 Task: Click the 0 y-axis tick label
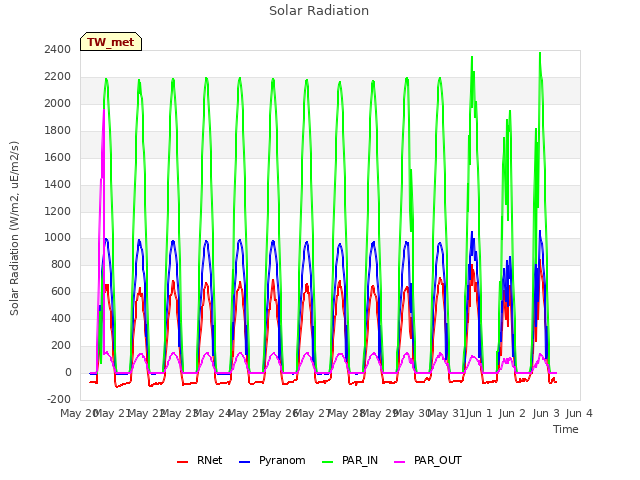click(68, 372)
